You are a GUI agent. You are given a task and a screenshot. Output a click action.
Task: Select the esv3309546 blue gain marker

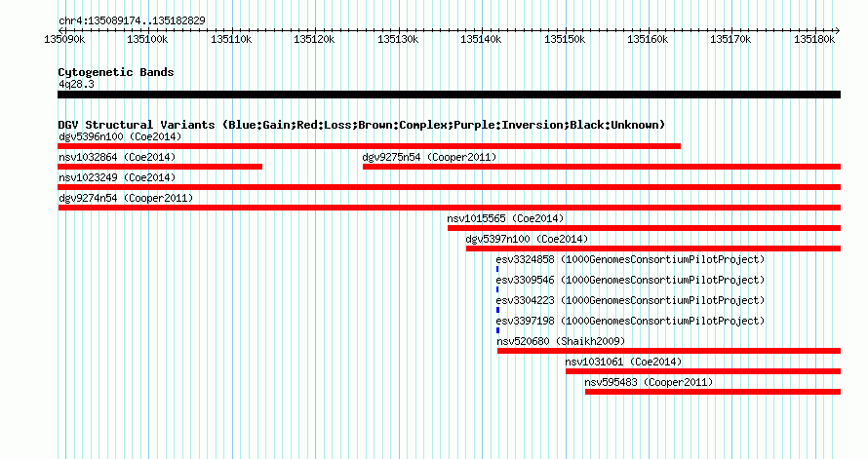click(497, 289)
